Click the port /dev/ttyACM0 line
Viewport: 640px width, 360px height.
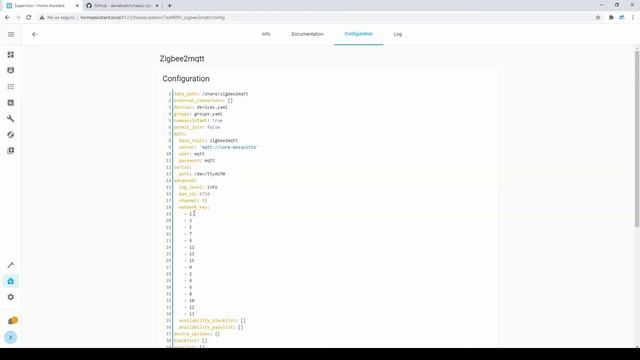pos(202,174)
